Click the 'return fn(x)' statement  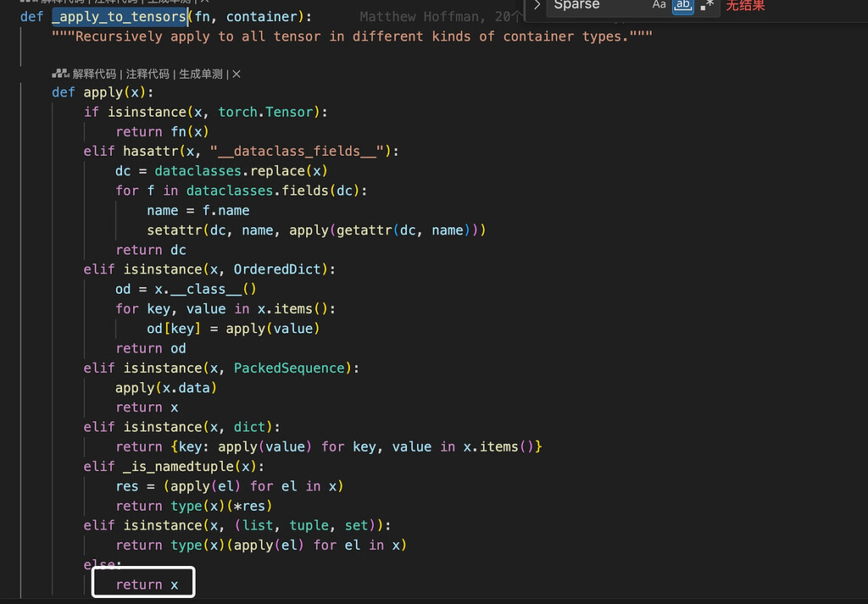pos(162,131)
